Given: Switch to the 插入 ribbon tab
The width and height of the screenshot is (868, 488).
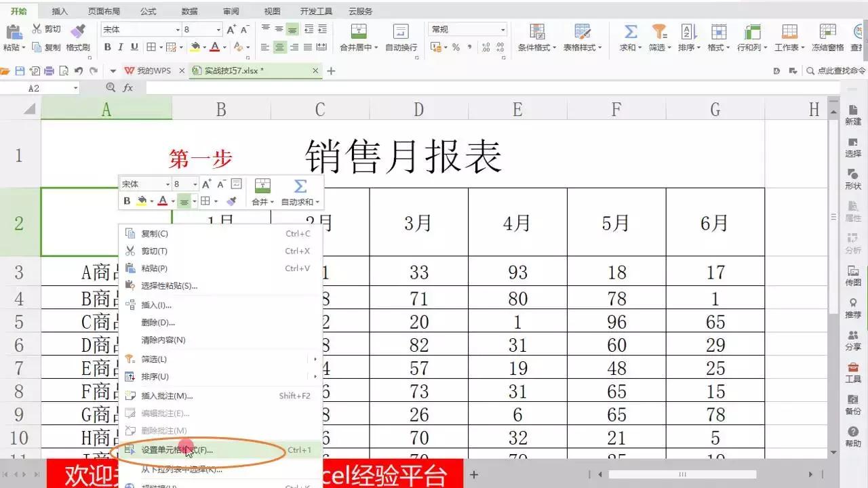Looking at the screenshot, I should point(58,10).
